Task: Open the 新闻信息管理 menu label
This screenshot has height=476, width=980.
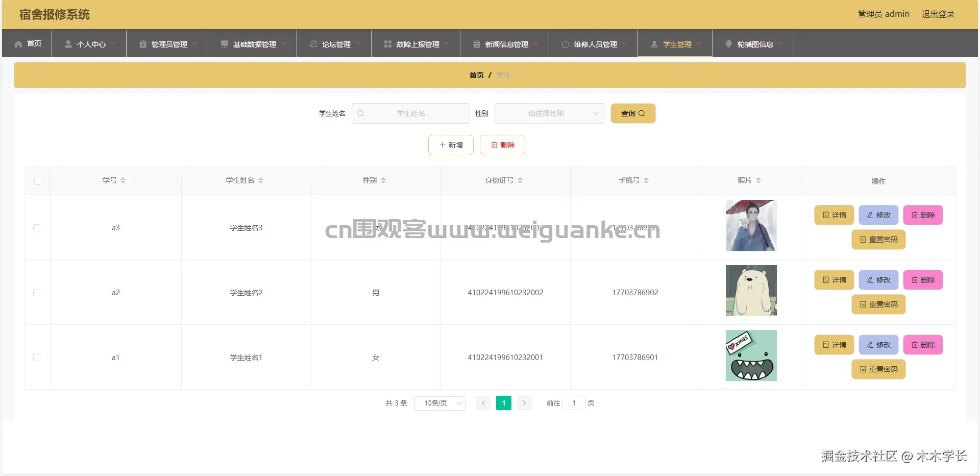Action: (506, 44)
